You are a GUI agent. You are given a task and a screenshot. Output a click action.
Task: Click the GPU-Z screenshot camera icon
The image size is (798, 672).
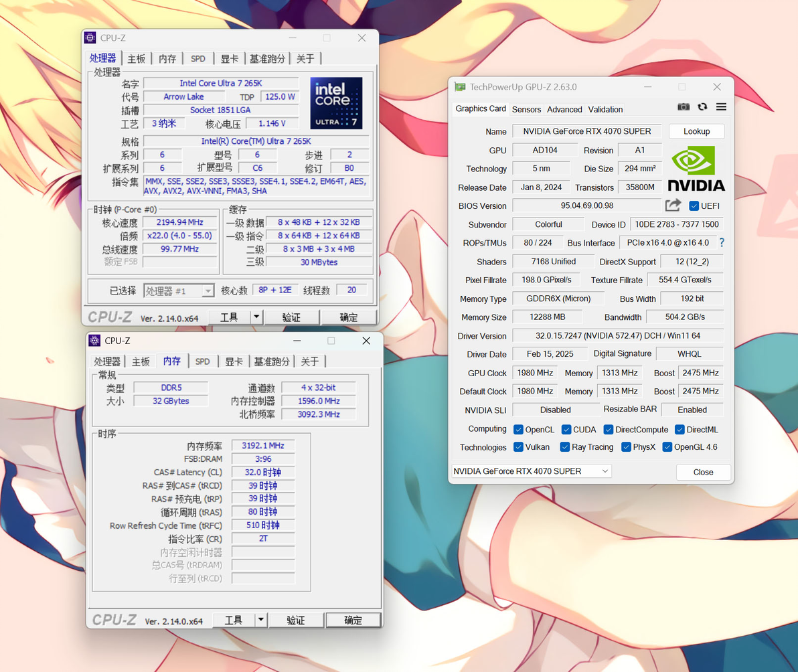point(684,107)
